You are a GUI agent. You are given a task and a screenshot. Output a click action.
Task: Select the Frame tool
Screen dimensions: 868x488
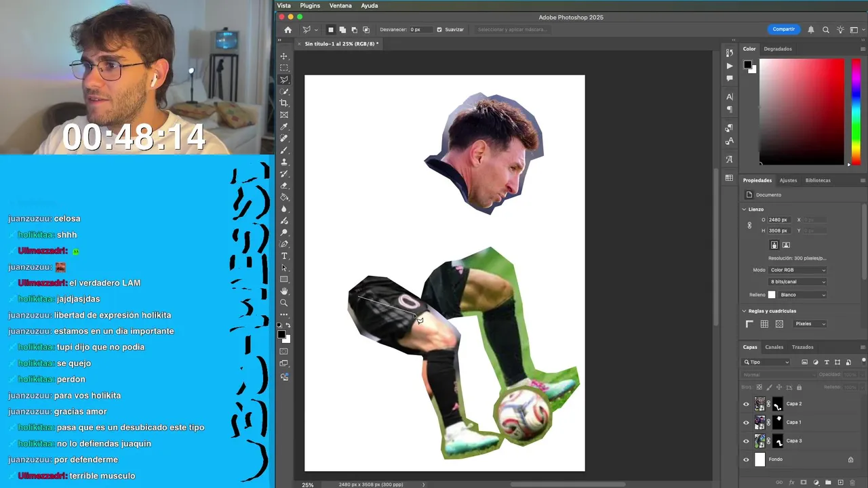(284, 115)
